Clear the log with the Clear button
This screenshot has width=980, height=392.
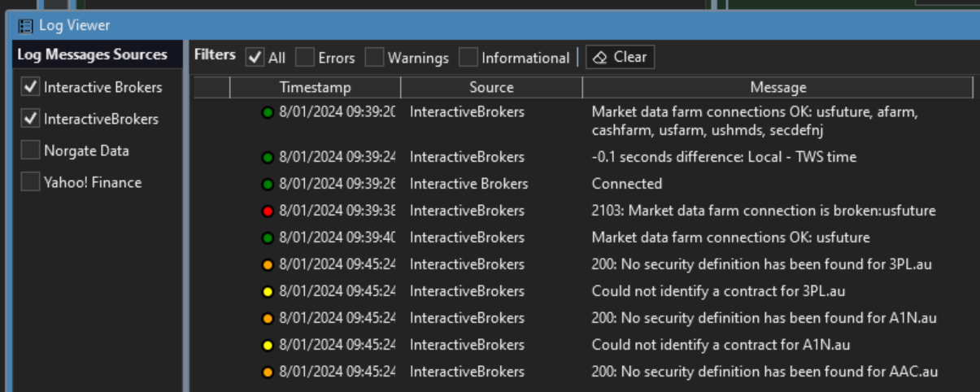(x=620, y=57)
